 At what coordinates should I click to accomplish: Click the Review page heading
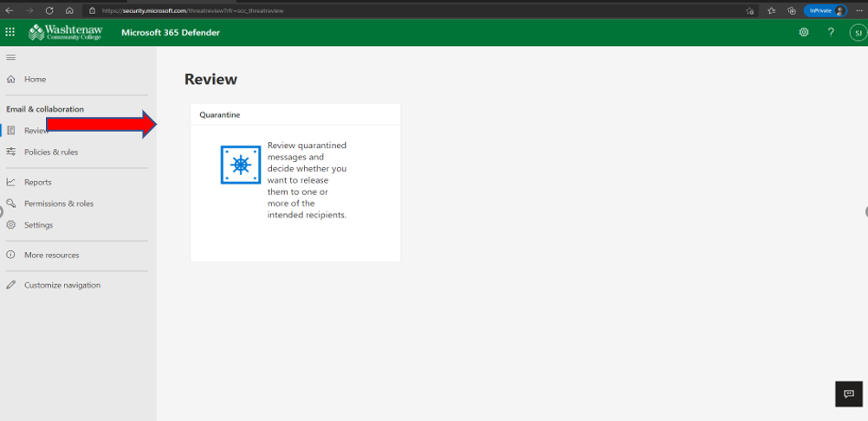[x=211, y=79]
